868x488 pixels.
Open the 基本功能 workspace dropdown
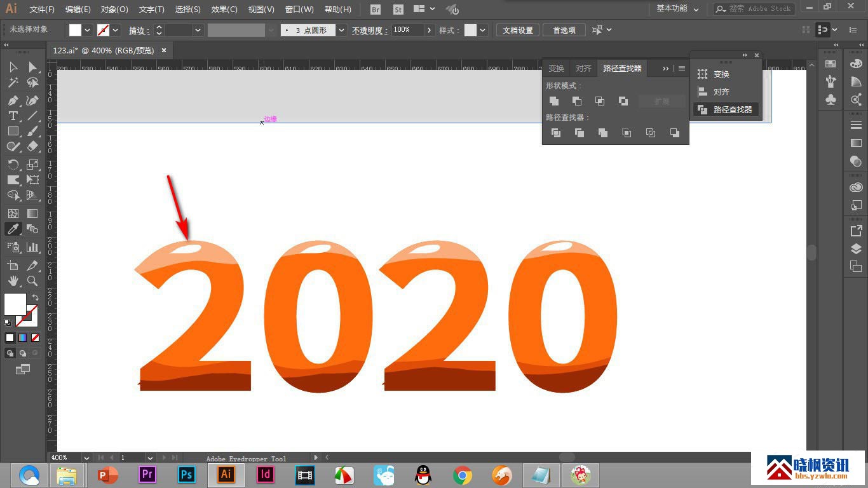pos(677,9)
